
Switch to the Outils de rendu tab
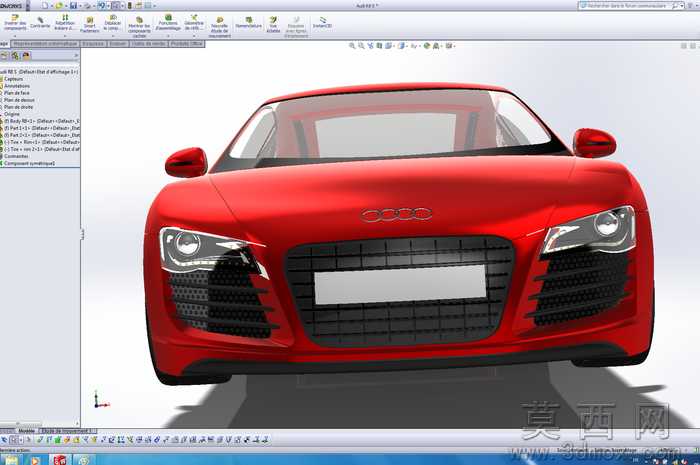coord(149,44)
